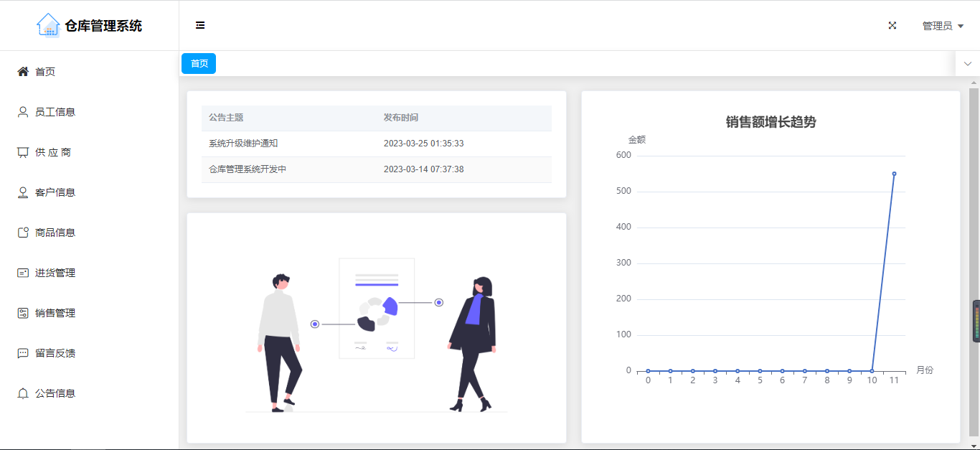Click the card icon beside 进货管理

click(23, 273)
